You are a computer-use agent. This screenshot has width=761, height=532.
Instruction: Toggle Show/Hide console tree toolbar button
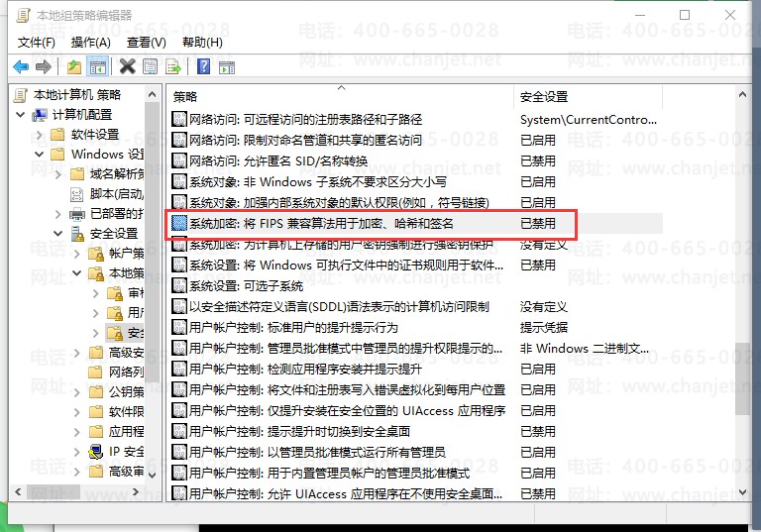click(x=97, y=67)
